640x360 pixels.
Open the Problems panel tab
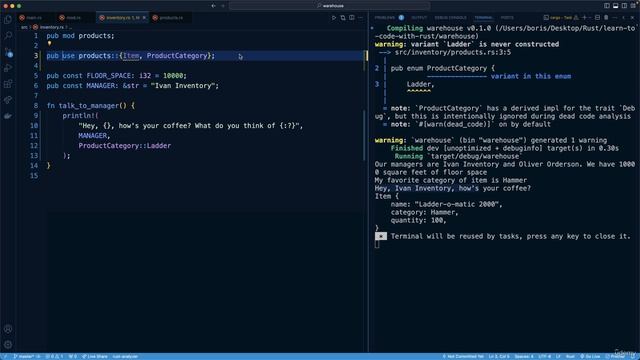pos(385,18)
